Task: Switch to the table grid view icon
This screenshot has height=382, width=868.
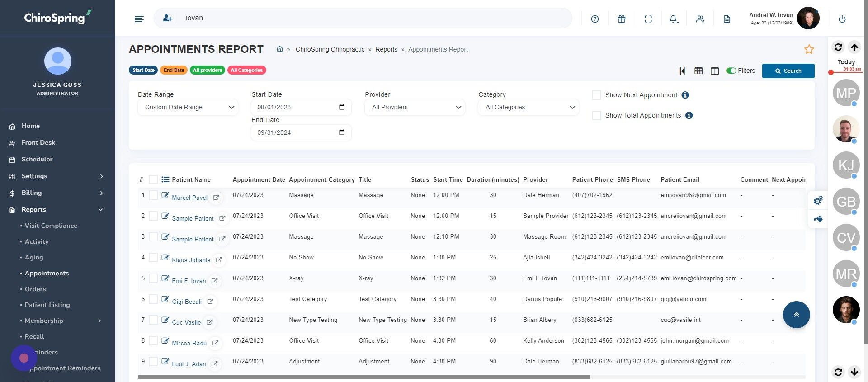Action: [698, 71]
